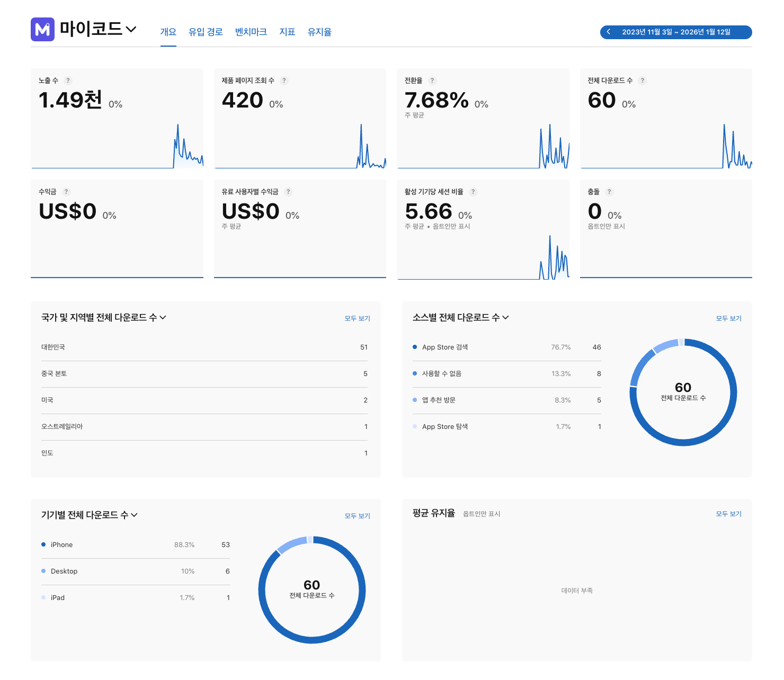Image resolution: width=784 pixels, height=680 pixels.
Task: Go to previous date range with arrow
Action: click(x=609, y=32)
